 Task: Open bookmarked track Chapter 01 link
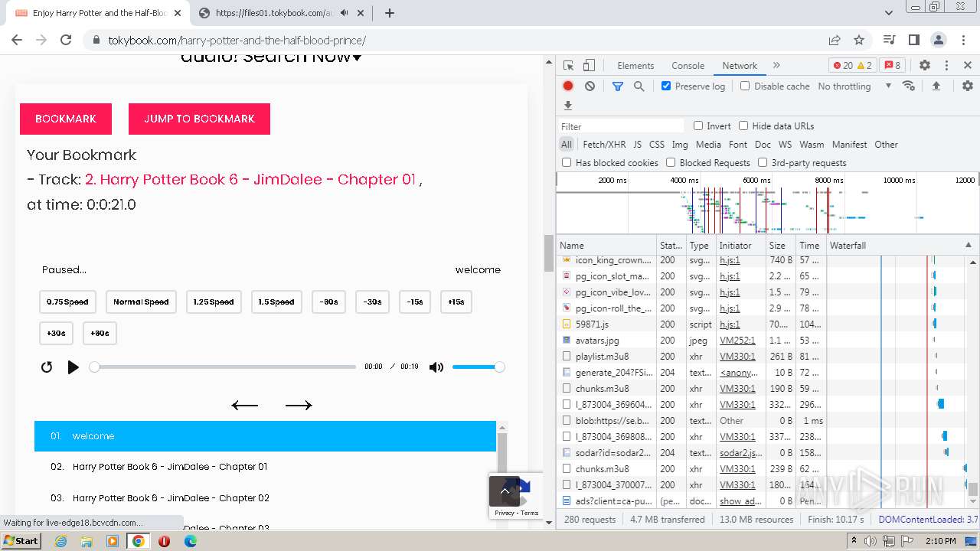point(250,180)
